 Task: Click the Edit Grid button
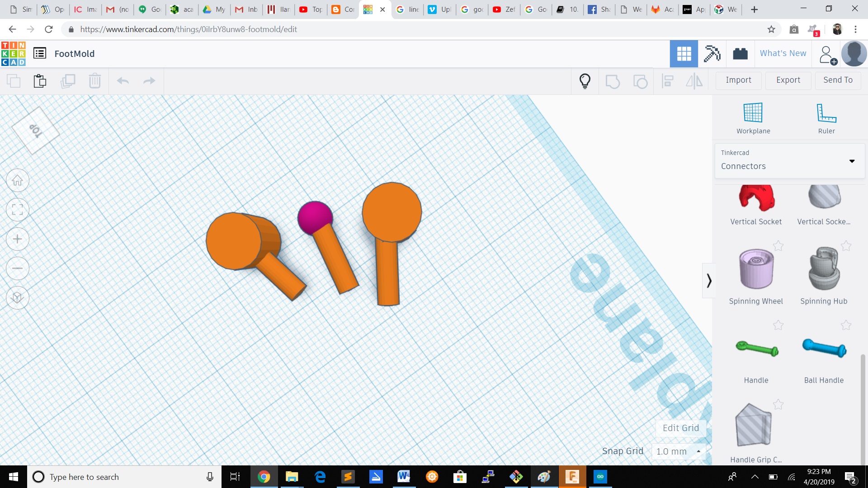680,428
